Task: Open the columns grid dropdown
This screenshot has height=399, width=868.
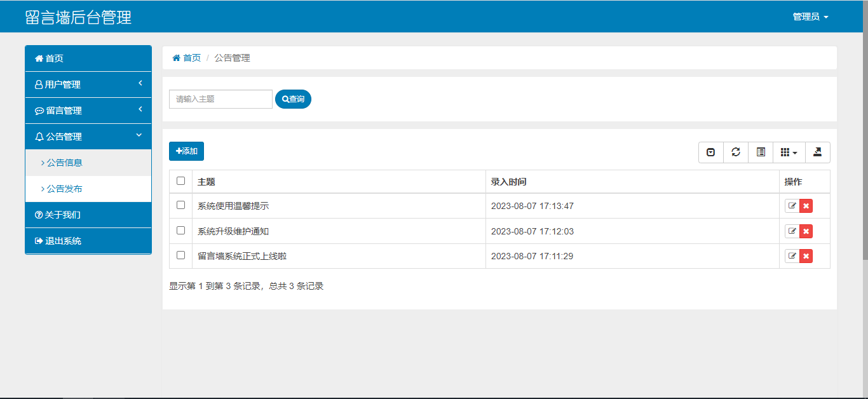Action: click(x=789, y=152)
